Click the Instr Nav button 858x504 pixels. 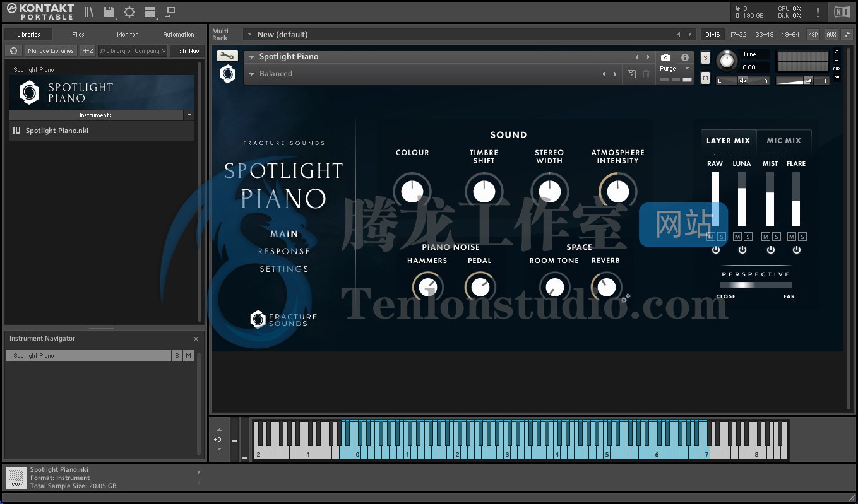(187, 51)
